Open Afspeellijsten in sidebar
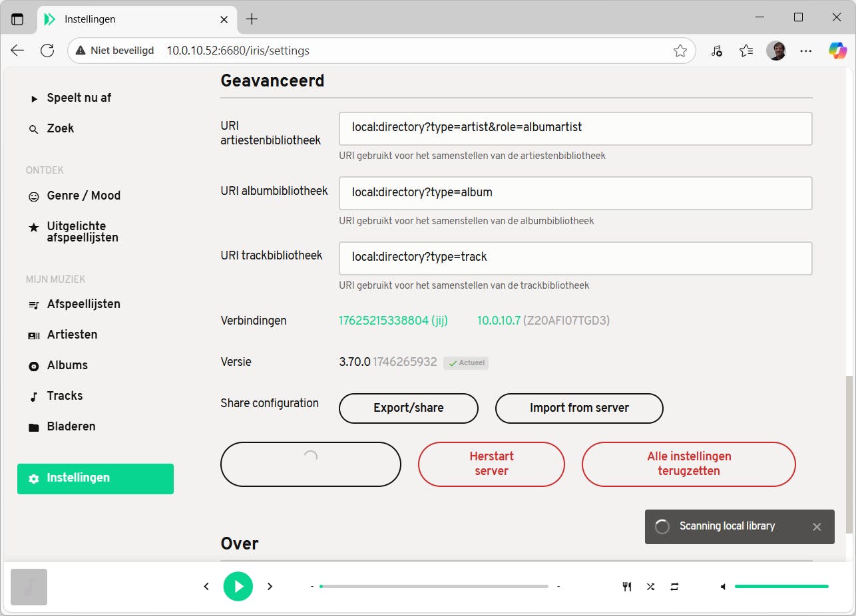 point(75,304)
